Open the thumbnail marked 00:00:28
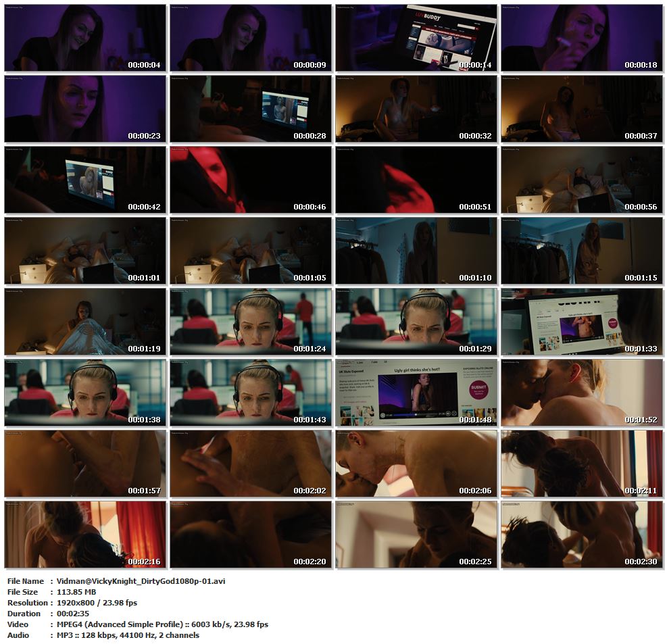Viewport: 667px width, 644px height. tap(251, 109)
